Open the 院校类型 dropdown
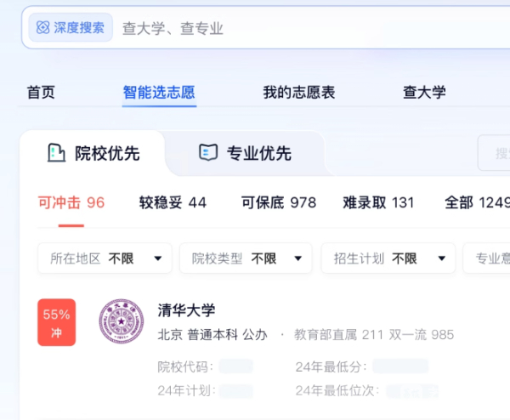Viewport: 510px width, 420px height. pos(246,258)
